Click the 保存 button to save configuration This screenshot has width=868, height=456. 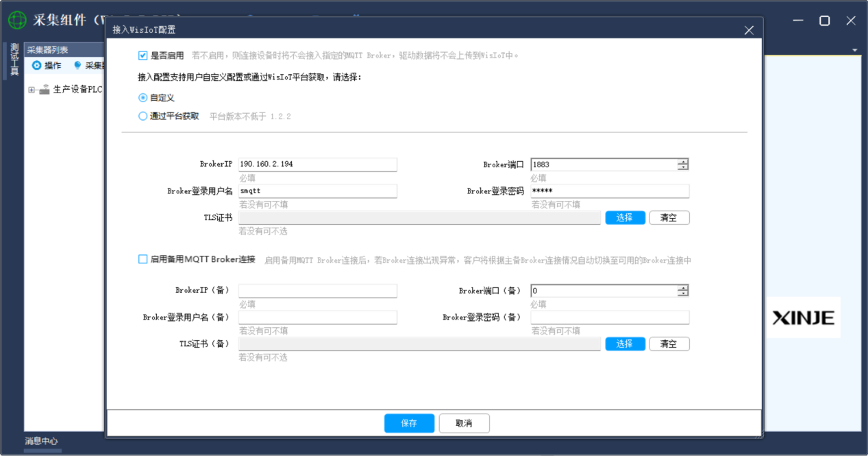[x=409, y=423]
